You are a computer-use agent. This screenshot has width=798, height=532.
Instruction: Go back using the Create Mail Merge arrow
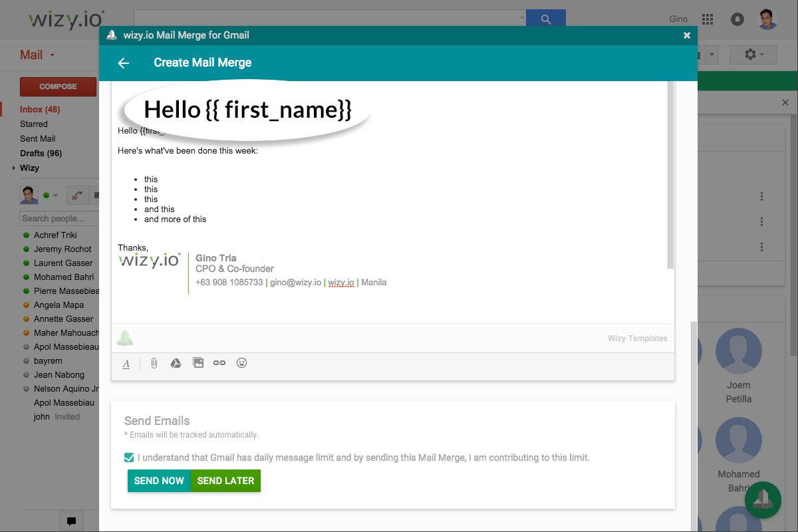click(123, 63)
